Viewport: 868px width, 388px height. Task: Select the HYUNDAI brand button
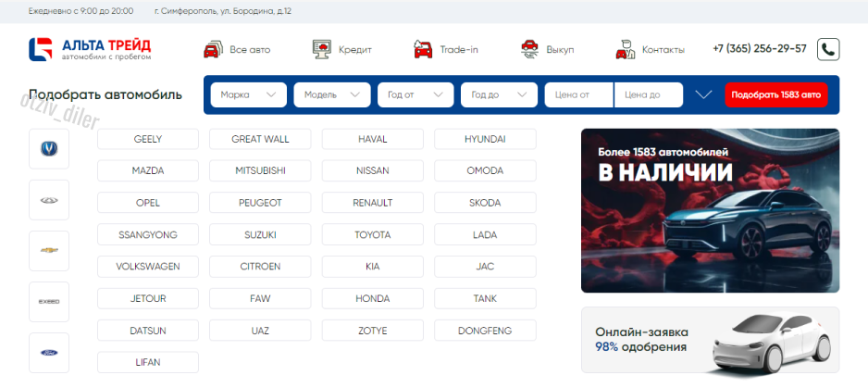[485, 139]
